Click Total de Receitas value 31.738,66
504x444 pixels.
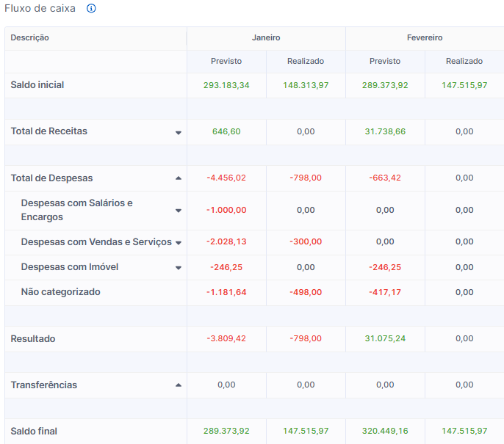(385, 131)
